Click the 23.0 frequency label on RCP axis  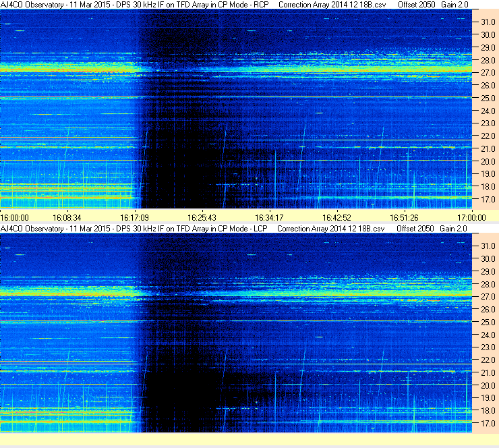pos(488,123)
